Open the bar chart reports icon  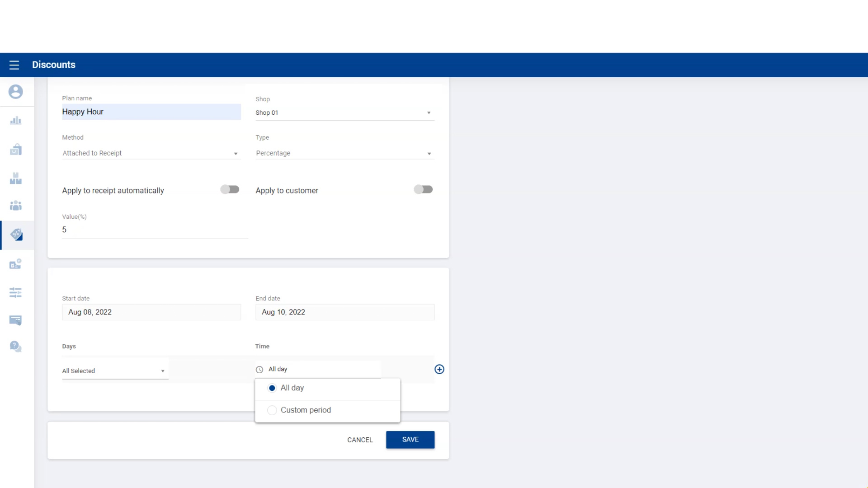coord(15,121)
